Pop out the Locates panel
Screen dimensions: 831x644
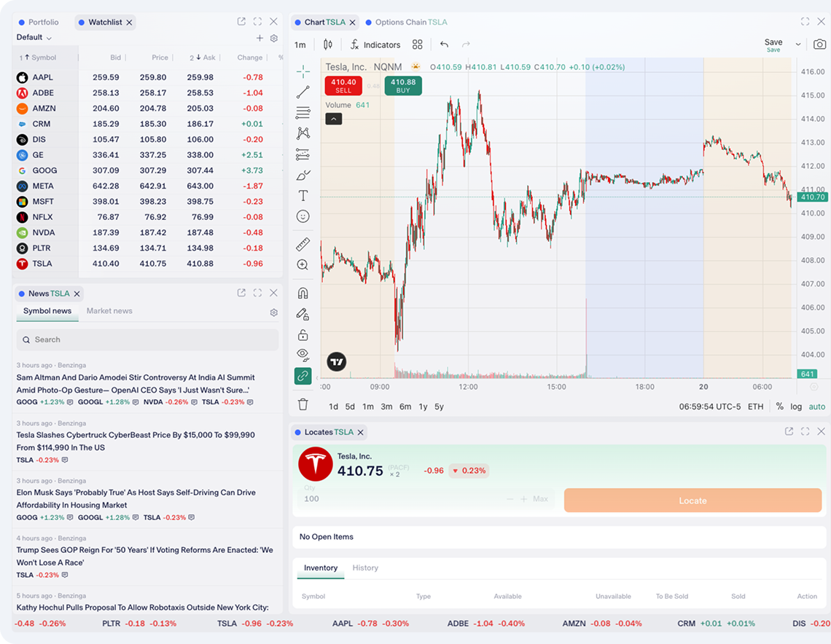(789, 431)
